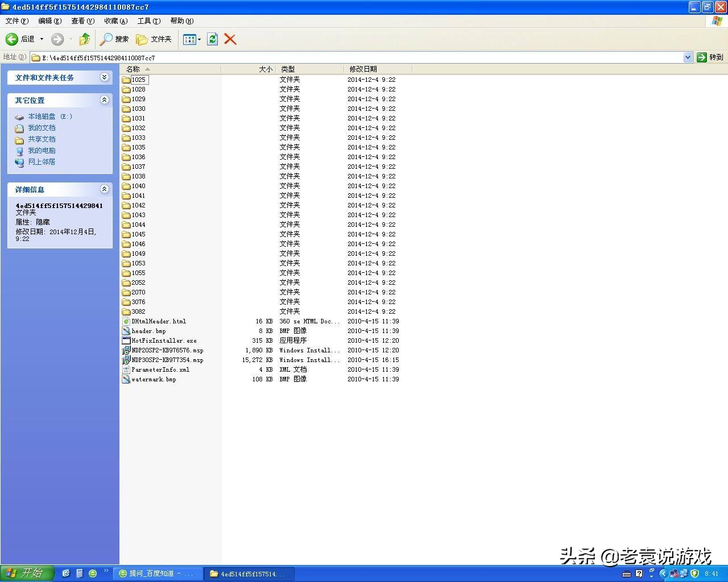Image resolution: width=728 pixels, height=582 pixels.
Task: Open the 网上邻居 link
Action: point(42,162)
